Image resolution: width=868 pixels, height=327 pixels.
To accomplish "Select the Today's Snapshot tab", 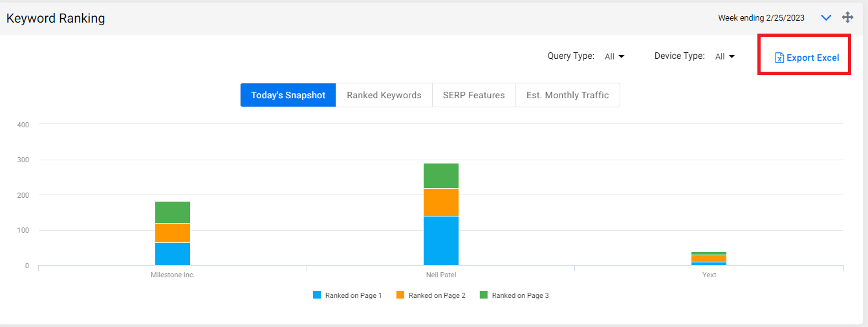I will (x=288, y=95).
